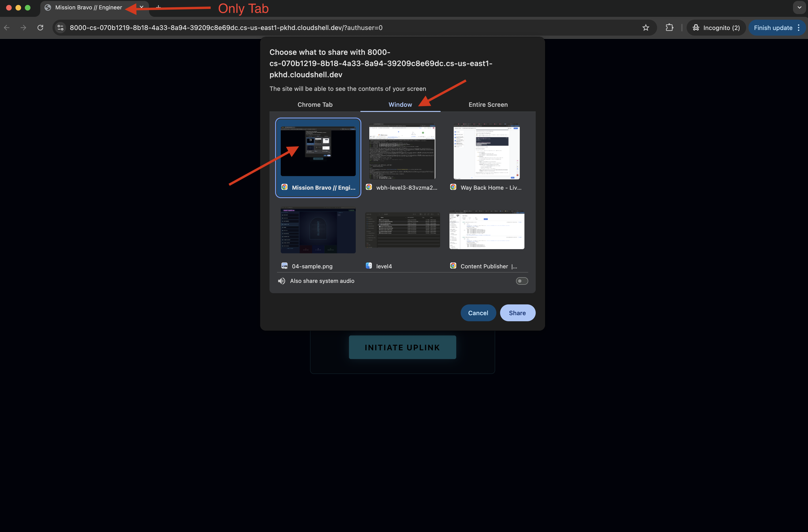Click the forward navigation arrow
808x532 pixels.
click(x=23, y=28)
